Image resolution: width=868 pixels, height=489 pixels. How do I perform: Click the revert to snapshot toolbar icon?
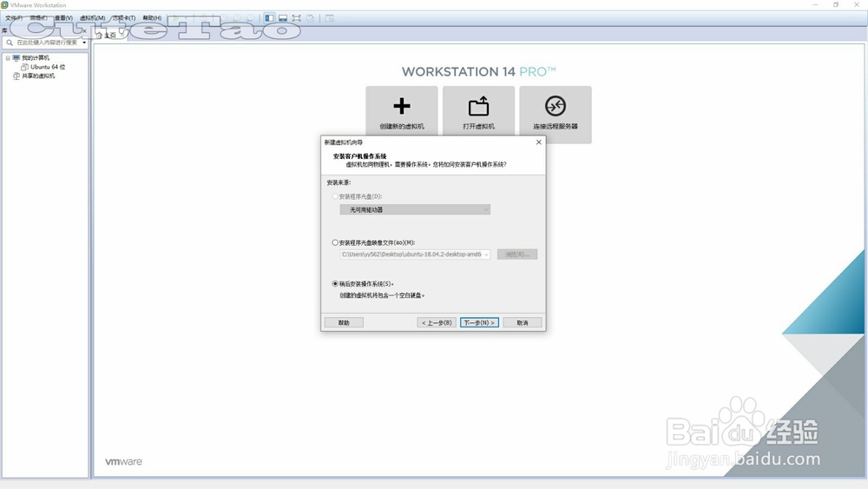pos(237,17)
